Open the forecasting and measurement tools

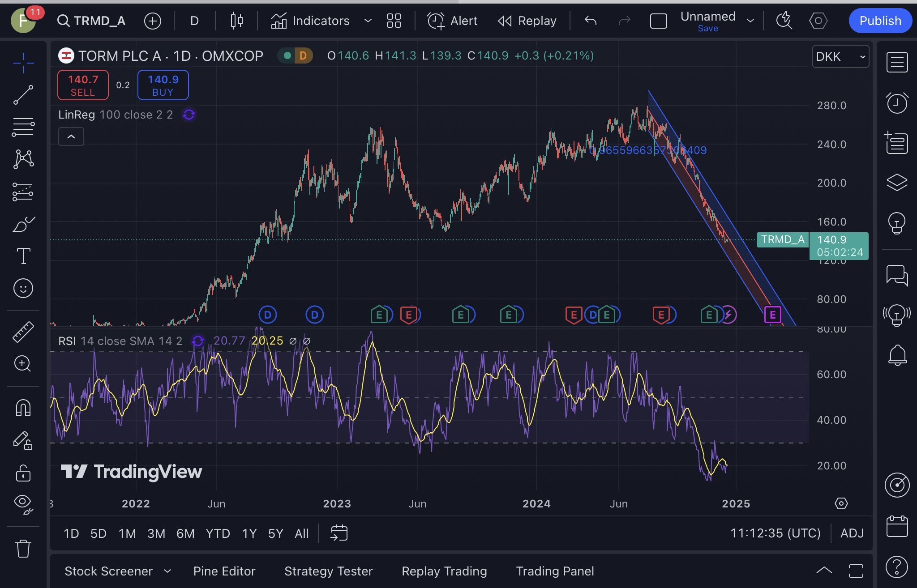23,192
